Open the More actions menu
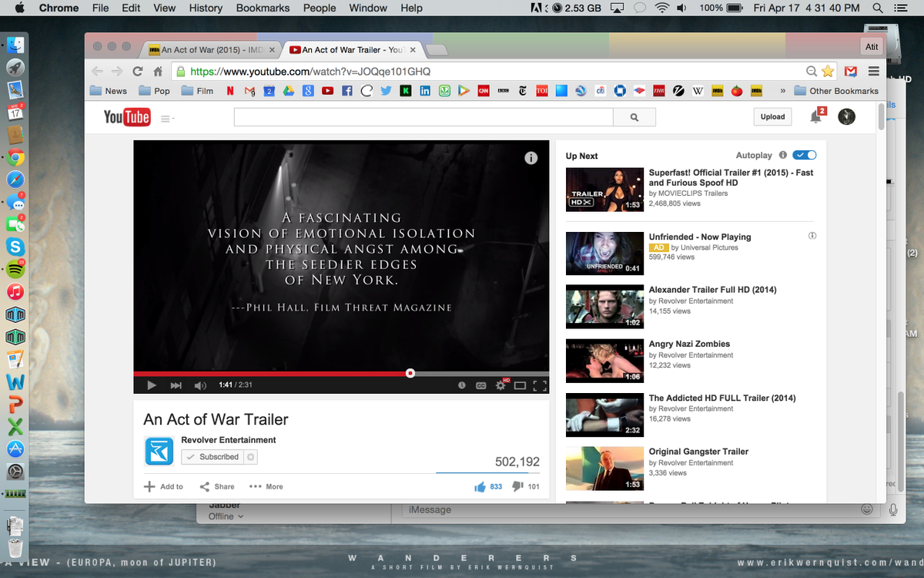The width and height of the screenshot is (924, 578). (x=266, y=486)
